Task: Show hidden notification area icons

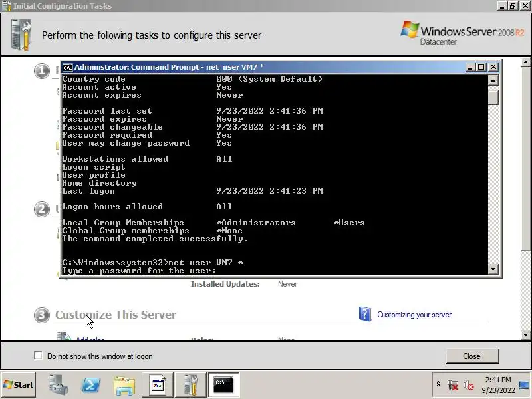Action: 438,384
